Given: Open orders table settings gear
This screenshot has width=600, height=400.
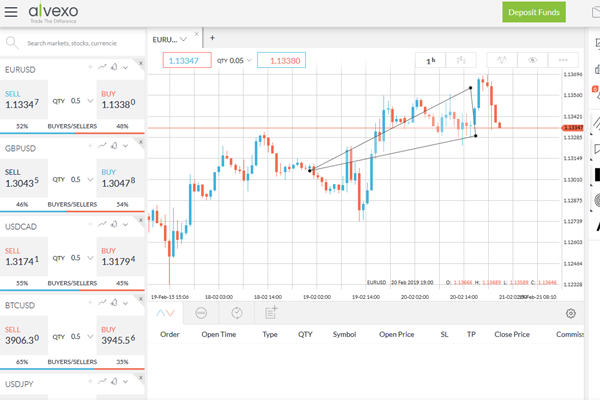Looking at the screenshot, I should click(x=571, y=313).
